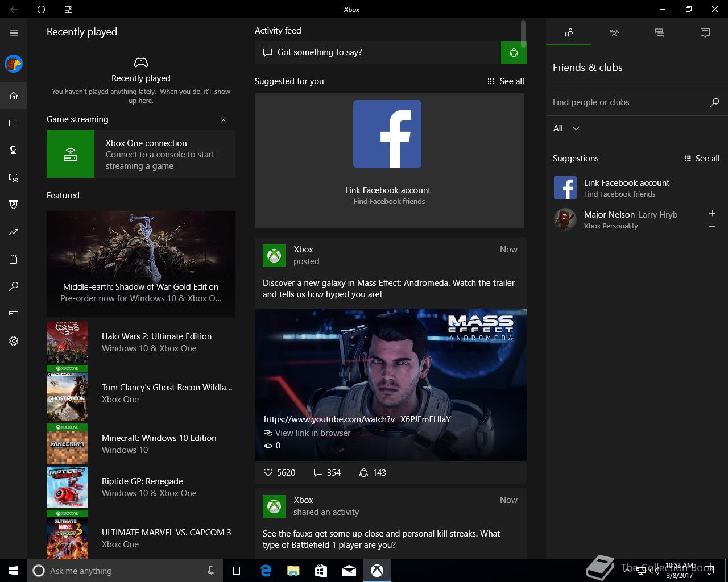Open Task View on the taskbar
728x582 pixels.
[237, 571]
